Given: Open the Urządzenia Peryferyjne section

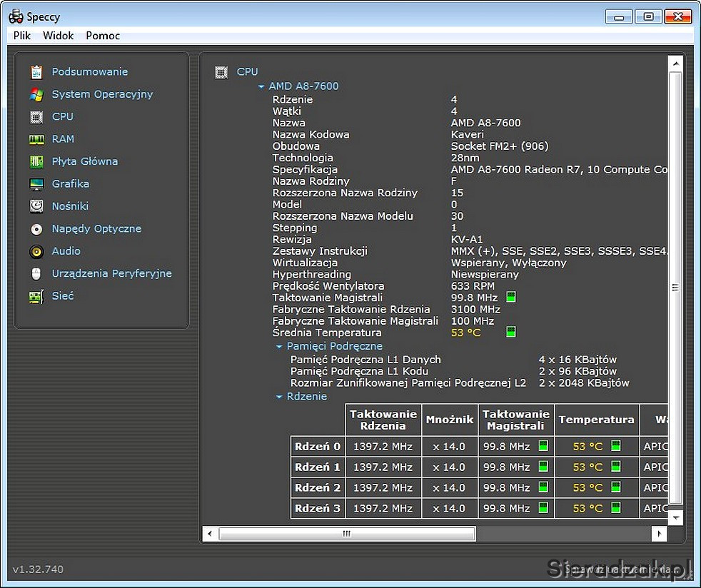Looking at the screenshot, I should coord(112,273).
